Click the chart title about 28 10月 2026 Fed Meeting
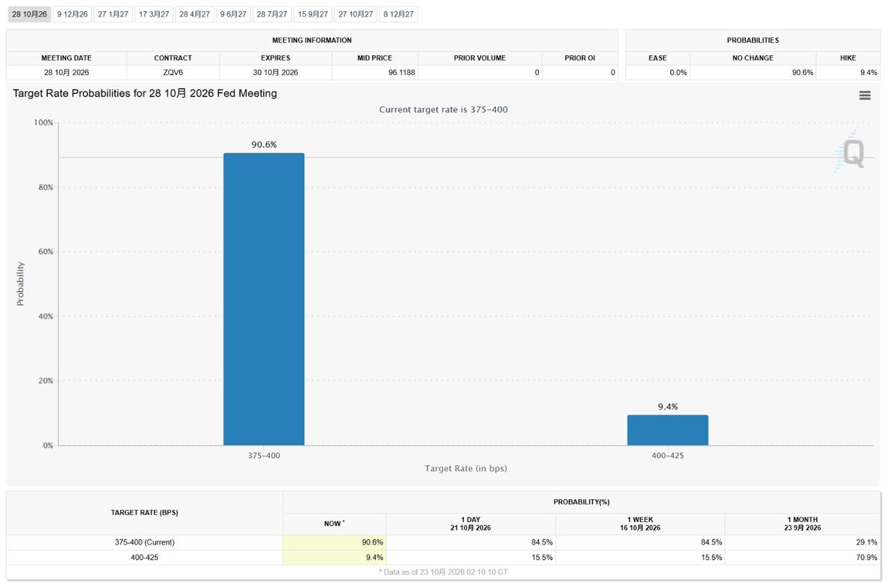889x588 pixels. [x=145, y=93]
